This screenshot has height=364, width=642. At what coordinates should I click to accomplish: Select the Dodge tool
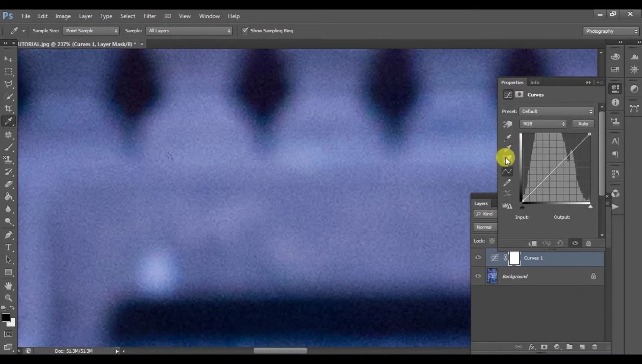point(8,221)
